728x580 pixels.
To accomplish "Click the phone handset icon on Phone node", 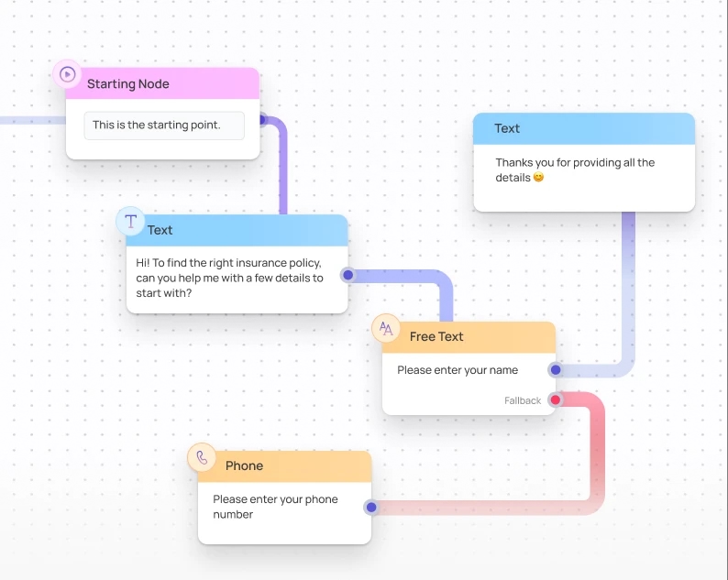I will coord(202,457).
